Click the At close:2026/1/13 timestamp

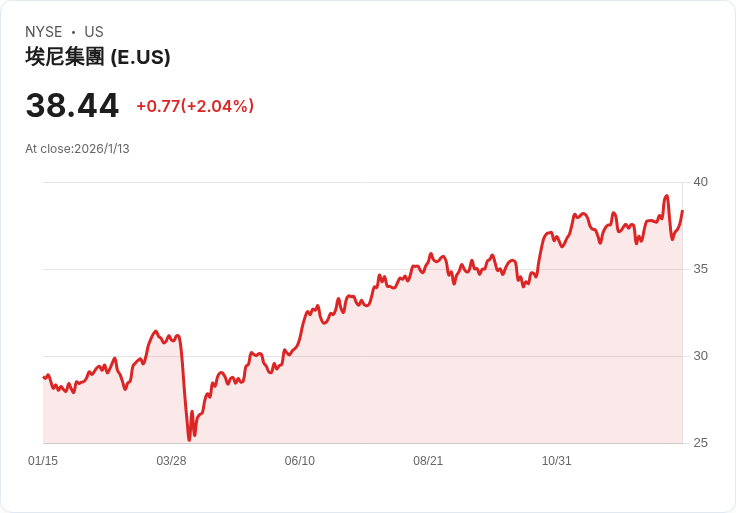click(x=77, y=149)
